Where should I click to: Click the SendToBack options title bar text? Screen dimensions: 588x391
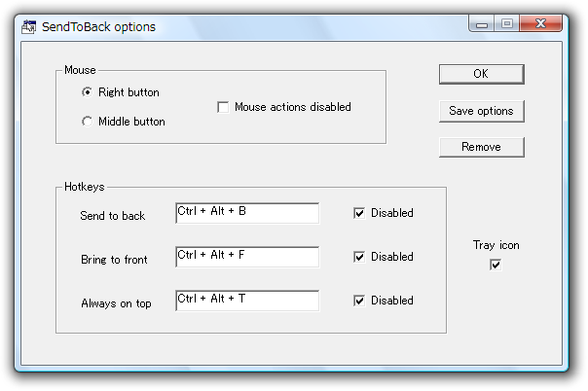coord(98,27)
